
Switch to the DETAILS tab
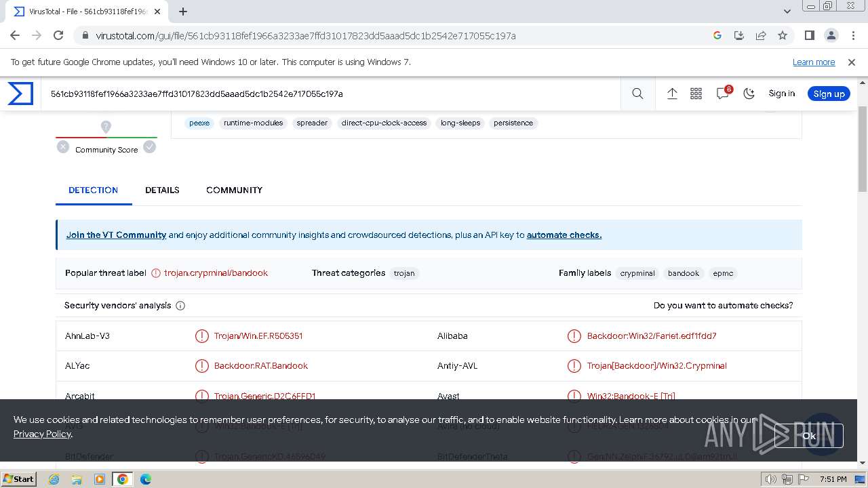coord(162,190)
